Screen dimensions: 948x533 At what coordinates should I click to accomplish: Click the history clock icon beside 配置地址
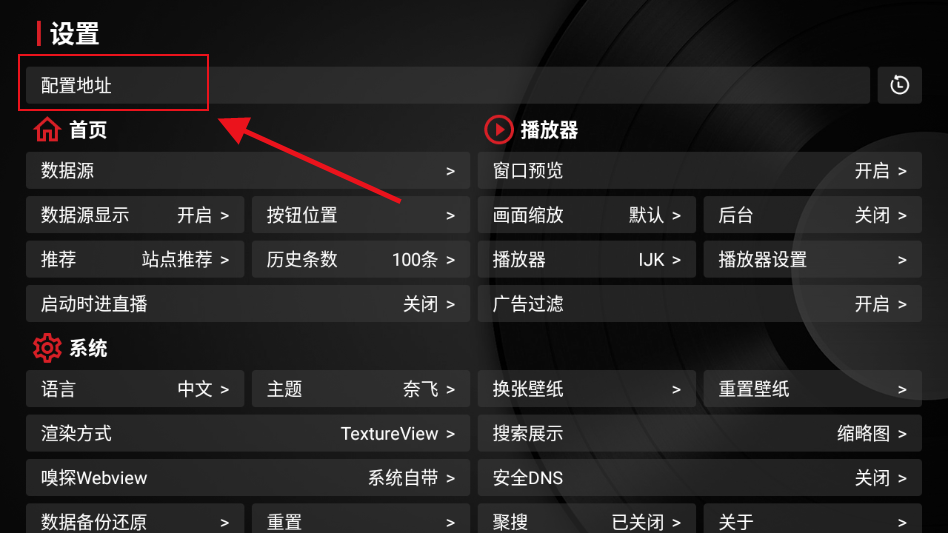(x=899, y=85)
